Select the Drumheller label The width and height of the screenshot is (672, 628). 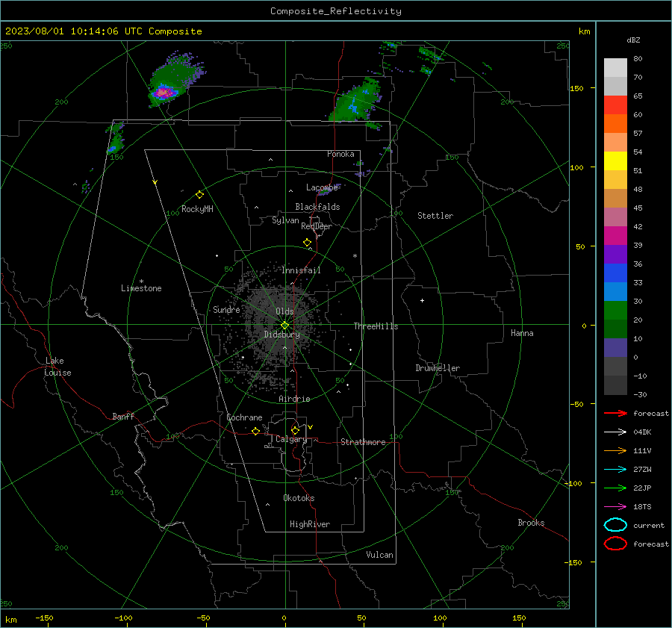[438, 368]
